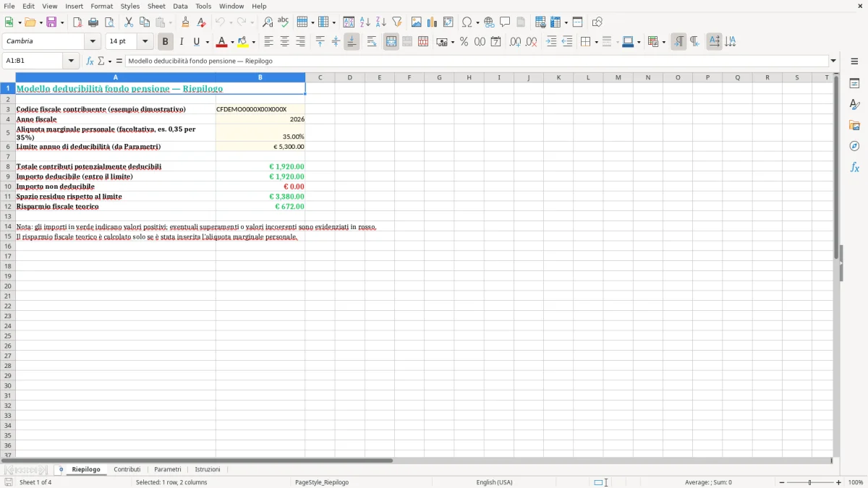Click the Save document icon

pyautogui.click(x=51, y=22)
